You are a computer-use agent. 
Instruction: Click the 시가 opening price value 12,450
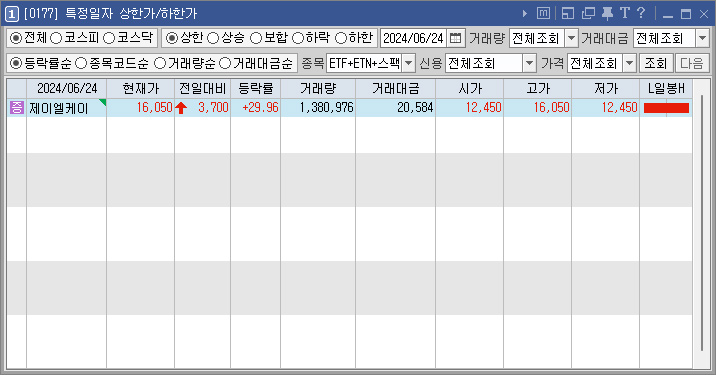coord(484,107)
